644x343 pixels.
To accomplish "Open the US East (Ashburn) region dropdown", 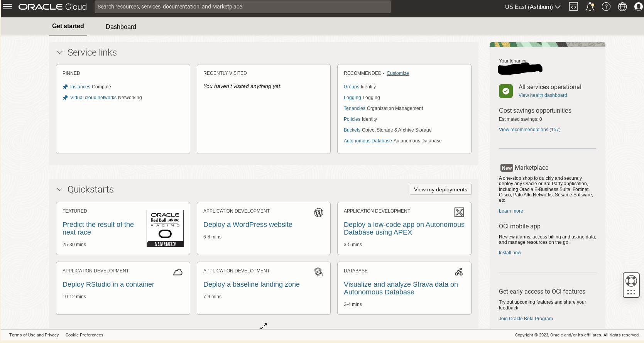I will click(x=532, y=7).
